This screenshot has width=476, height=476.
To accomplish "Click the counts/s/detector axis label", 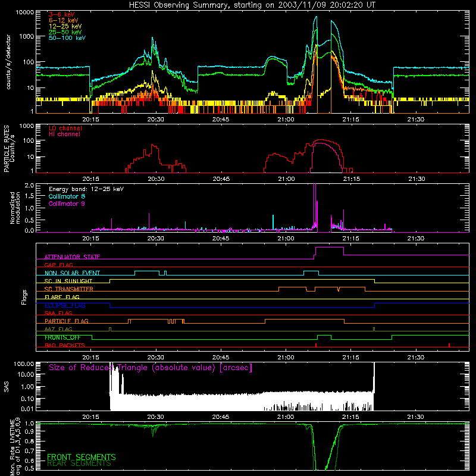I will [8, 62].
